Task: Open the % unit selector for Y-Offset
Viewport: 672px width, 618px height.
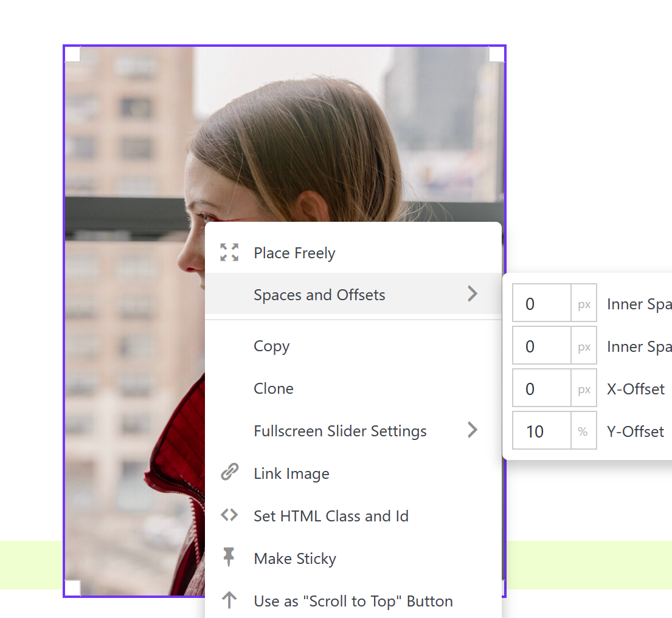Action: click(x=583, y=431)
